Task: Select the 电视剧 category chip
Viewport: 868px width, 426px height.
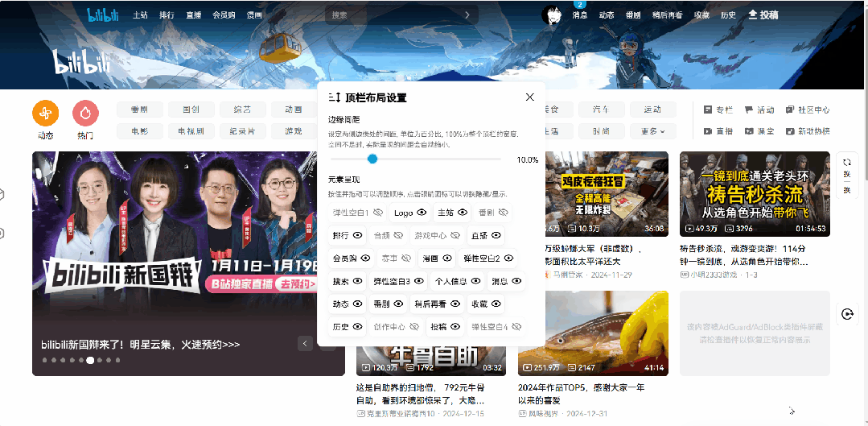Action: coord(191,131)
